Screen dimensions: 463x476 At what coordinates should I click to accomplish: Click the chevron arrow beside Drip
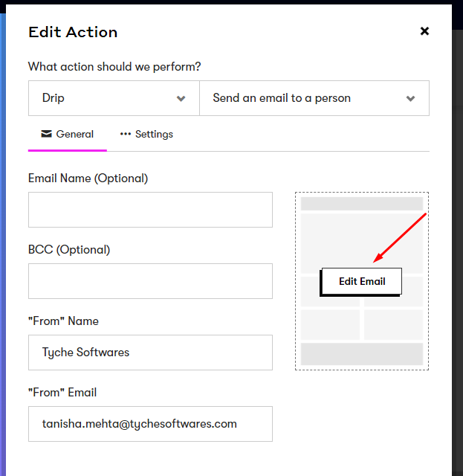point(181,99)
